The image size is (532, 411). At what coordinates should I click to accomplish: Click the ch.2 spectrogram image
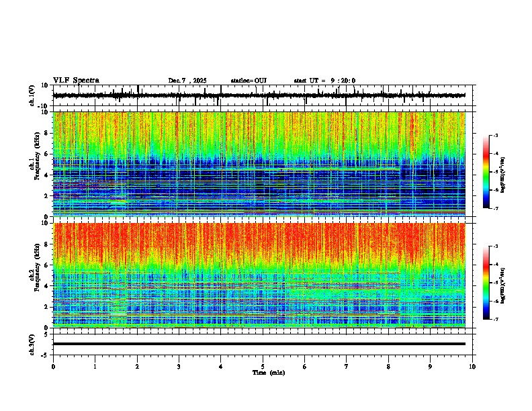click(259, 275)
